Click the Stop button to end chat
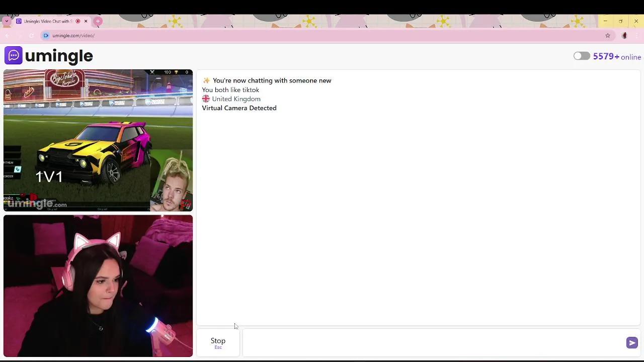 (x=218, y=342)
